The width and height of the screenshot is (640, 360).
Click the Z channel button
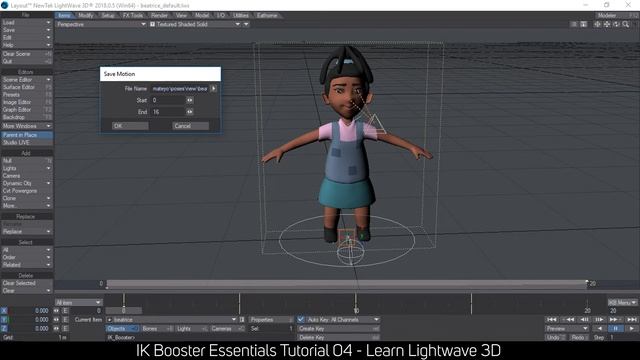click(4, 329)
